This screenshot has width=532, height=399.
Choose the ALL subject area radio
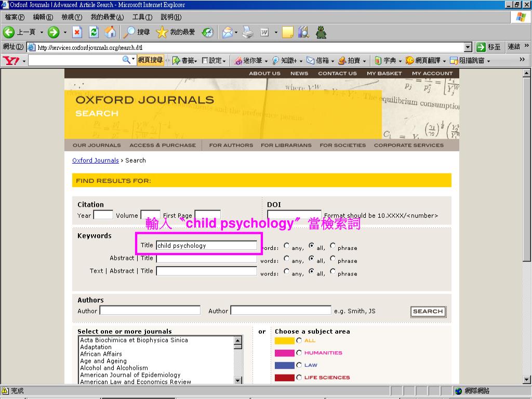pyautogui.click(x=299, y=340)
